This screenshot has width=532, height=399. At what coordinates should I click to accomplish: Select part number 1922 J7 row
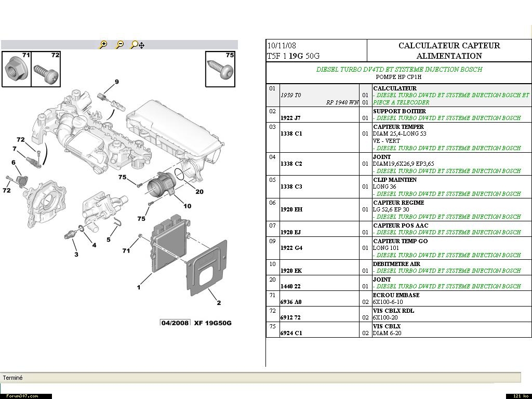pyautogui.click(x=290, y=118)
